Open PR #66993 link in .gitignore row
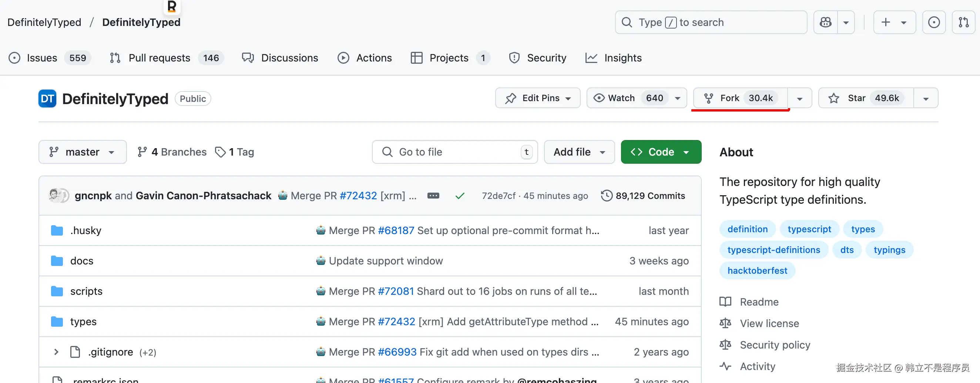The height and width of the screenshot is (383, 980). 397,352
